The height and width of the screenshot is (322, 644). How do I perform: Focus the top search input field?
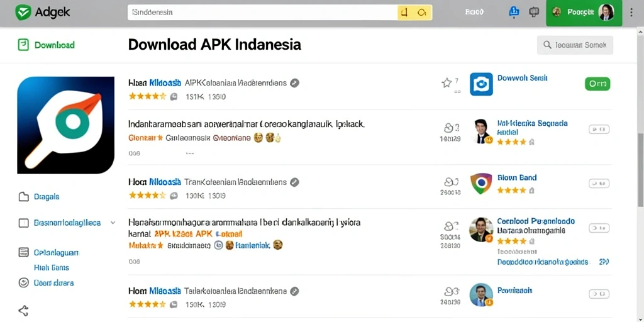click(263, 13)
